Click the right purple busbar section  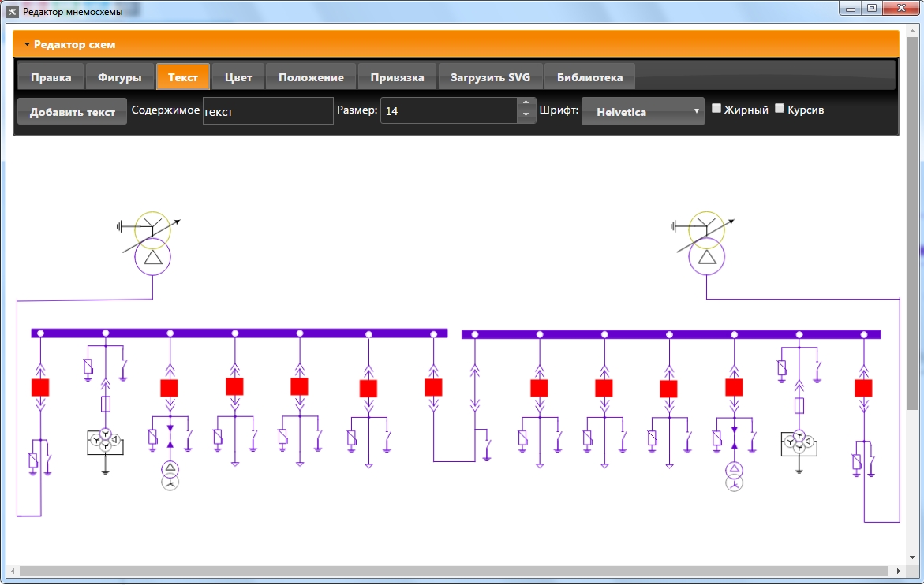[x=671, y=334]
